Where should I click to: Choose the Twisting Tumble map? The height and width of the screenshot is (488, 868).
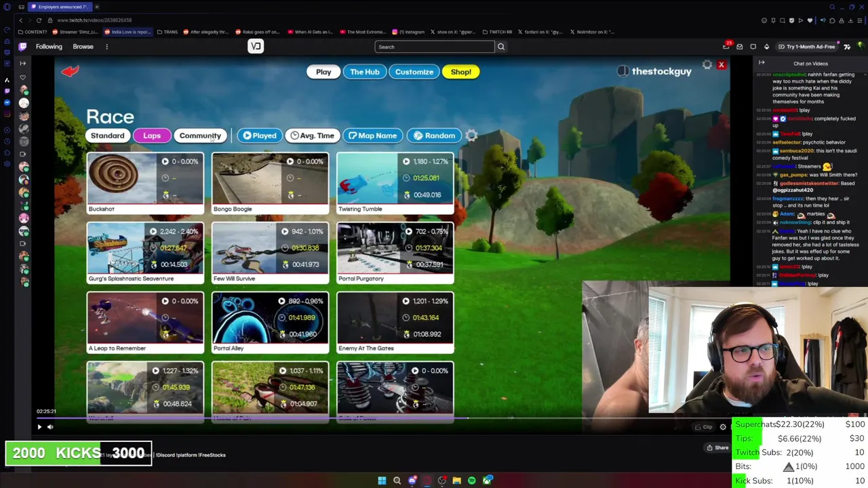[395, 183]
